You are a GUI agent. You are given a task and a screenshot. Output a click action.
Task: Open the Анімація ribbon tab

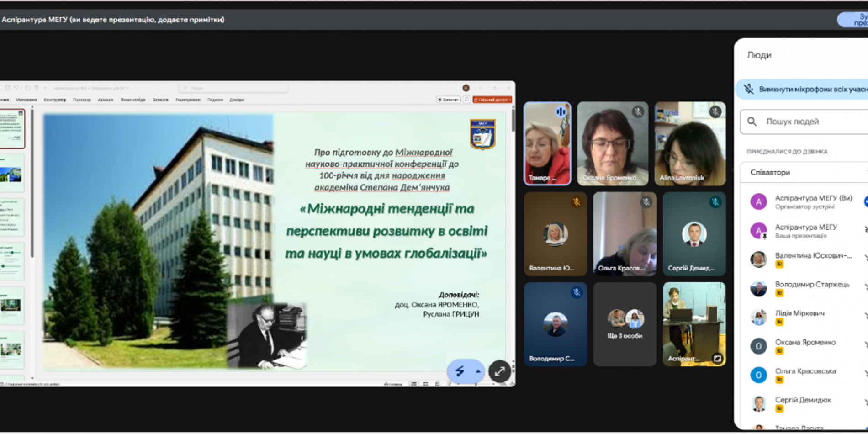(105, 100)
